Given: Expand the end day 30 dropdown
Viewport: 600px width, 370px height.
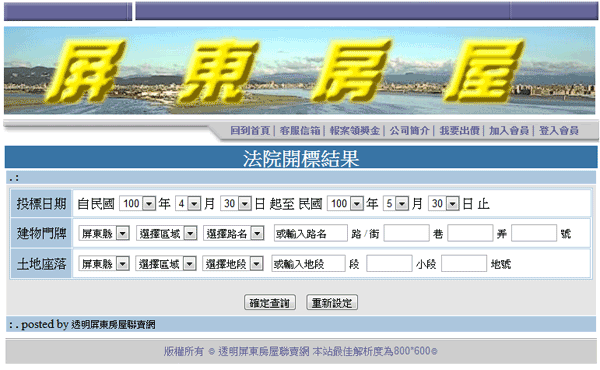Looking at the screenshot, I should click(x=443, y=204).
